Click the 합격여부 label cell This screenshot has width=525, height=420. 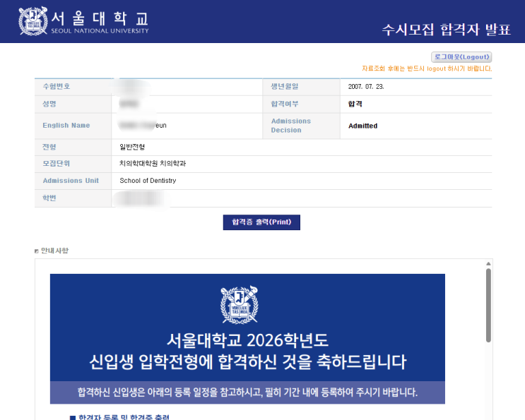pos(301,104)
